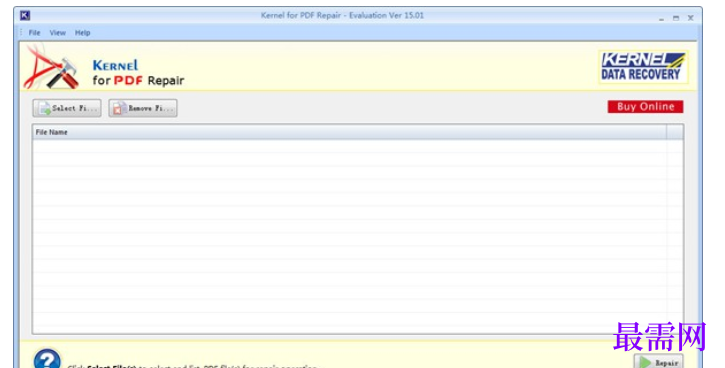Click the green play icon on Repair

pos(645,362)
